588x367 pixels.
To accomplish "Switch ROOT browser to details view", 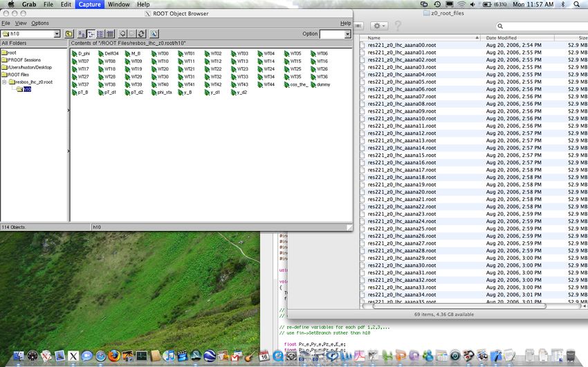I will click(110, 34).
